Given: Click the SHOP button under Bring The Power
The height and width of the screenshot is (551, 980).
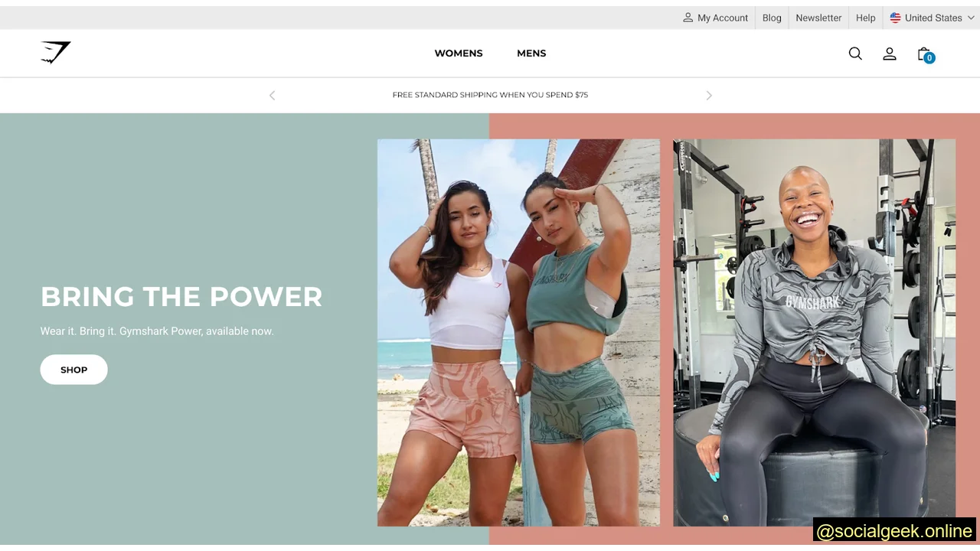Looking at the screenshot, I should click(x=73, y=369).
